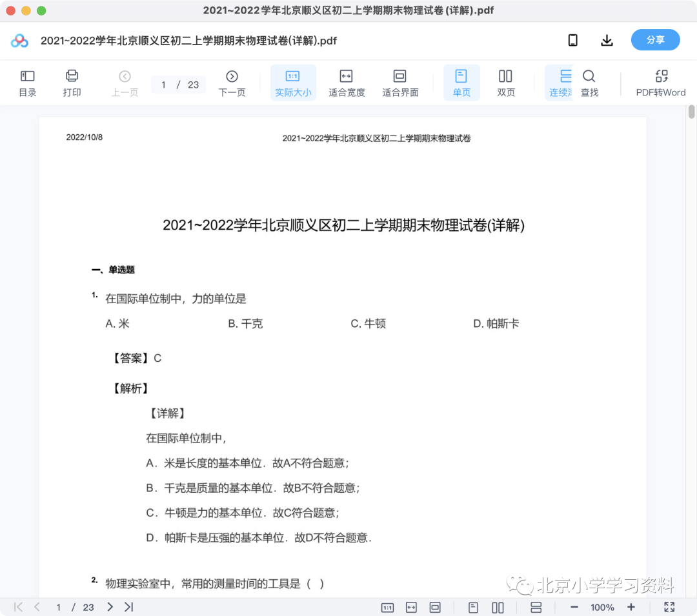Click option text D. 帕斯卡

(x=496, y=323)
